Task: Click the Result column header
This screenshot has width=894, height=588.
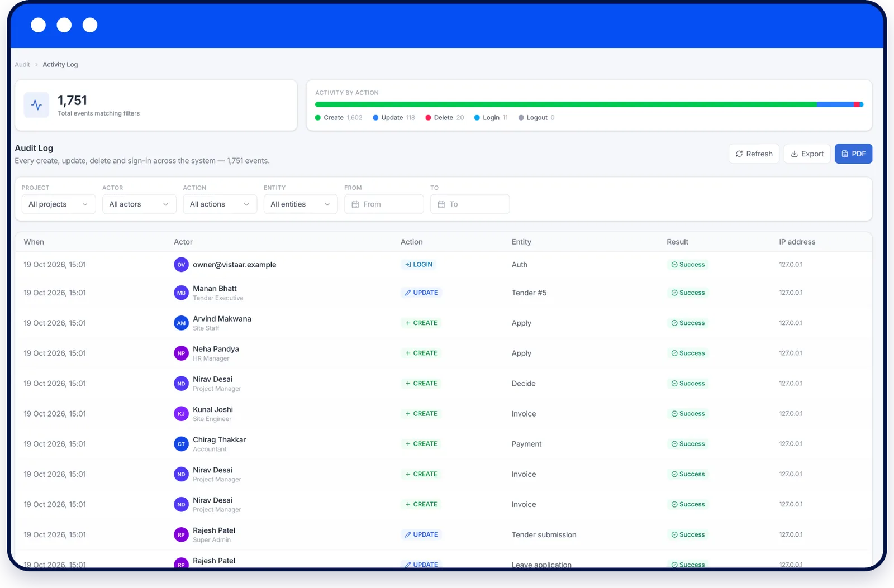Action: coord(677,242)
